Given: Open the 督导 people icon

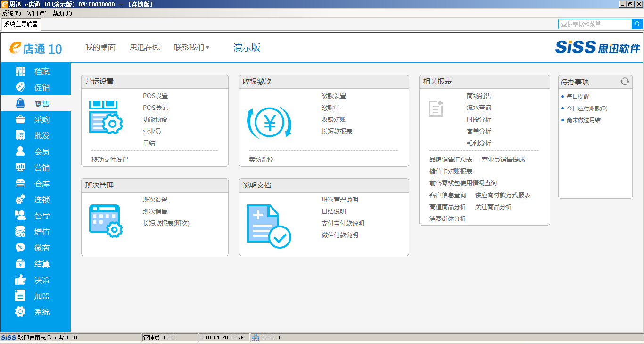Looking at the screenshot, I should point(20,216).
